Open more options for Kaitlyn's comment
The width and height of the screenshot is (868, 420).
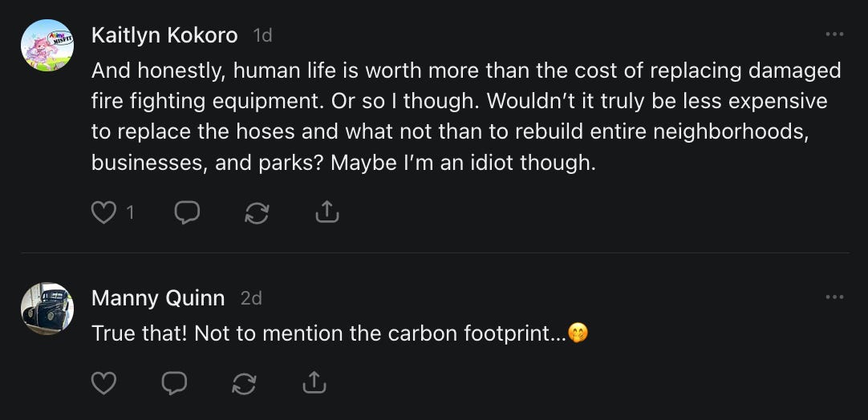click(x=834, y=34)
